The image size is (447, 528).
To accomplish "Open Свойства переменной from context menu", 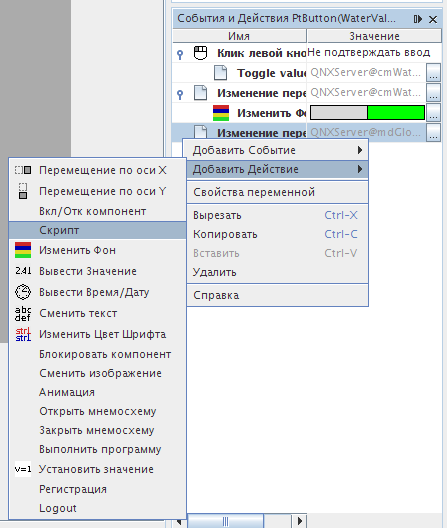I will [x=278, y=192].
